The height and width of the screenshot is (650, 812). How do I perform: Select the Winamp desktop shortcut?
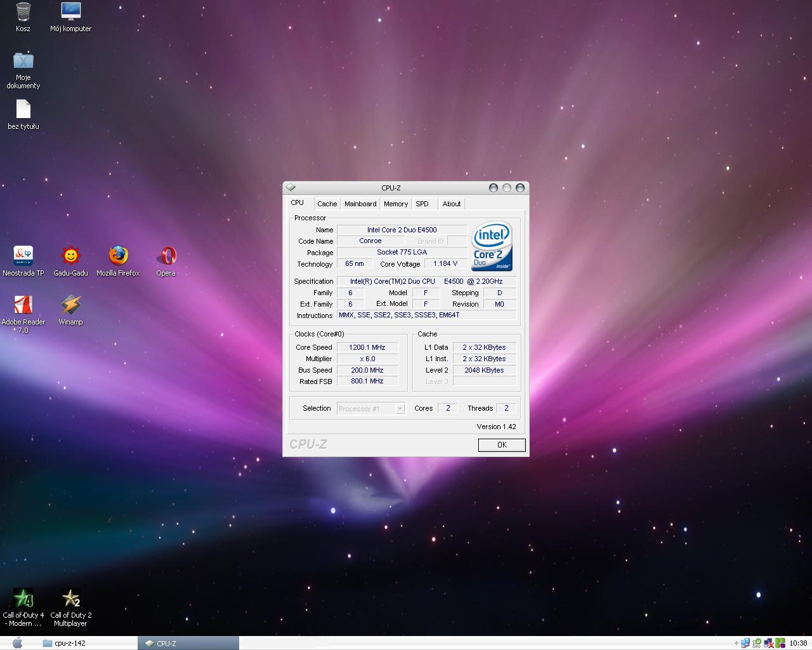coord(70,310)
